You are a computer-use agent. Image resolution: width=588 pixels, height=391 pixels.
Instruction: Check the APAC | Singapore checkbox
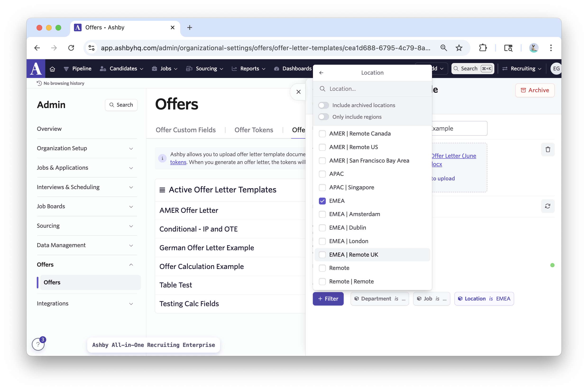click(322, 187)
